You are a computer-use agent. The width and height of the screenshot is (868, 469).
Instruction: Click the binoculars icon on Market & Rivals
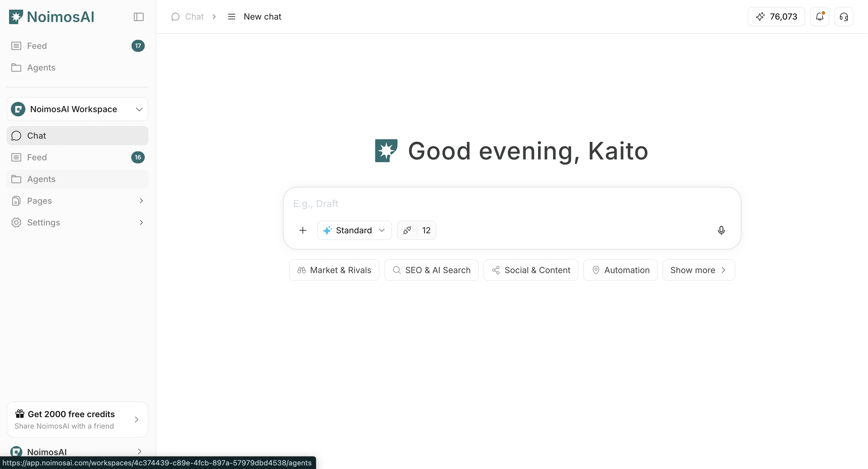tap(302, 270)
